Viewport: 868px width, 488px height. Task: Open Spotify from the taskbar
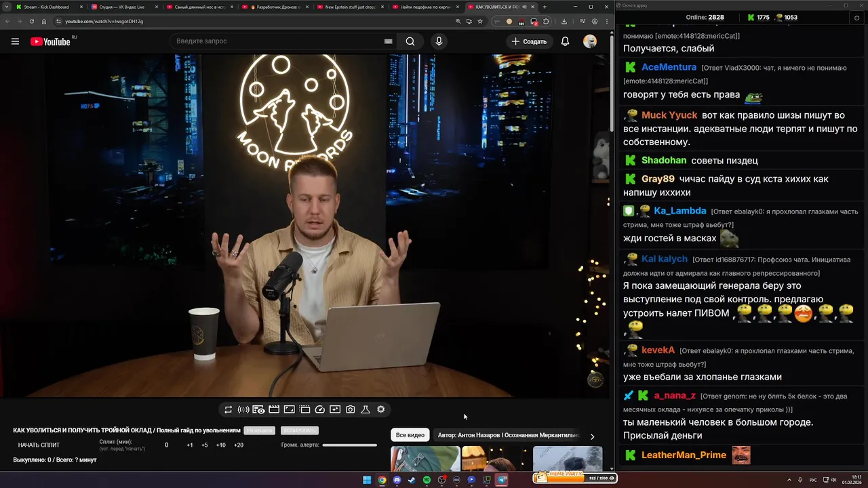[427, 480]
